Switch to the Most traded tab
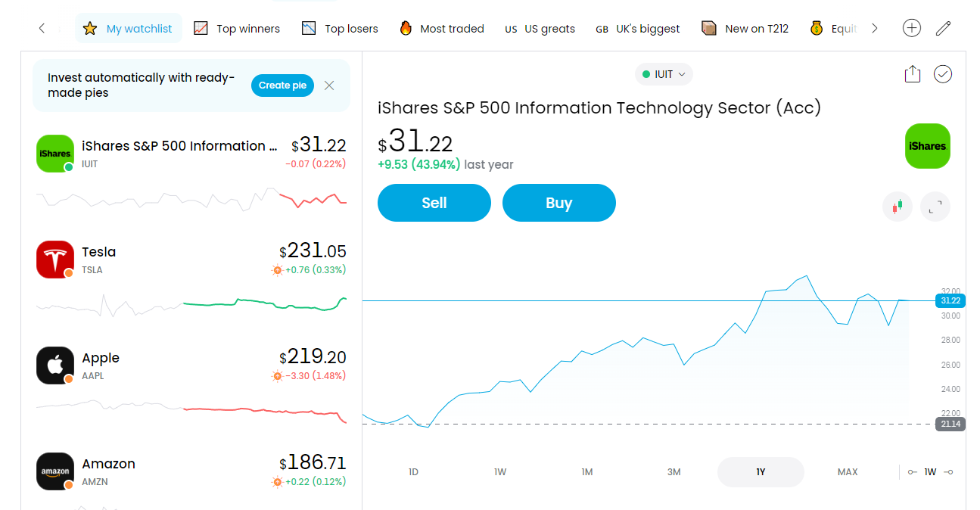Image resolution: width=980 pixels, height=510 pixels. point(442,29)
